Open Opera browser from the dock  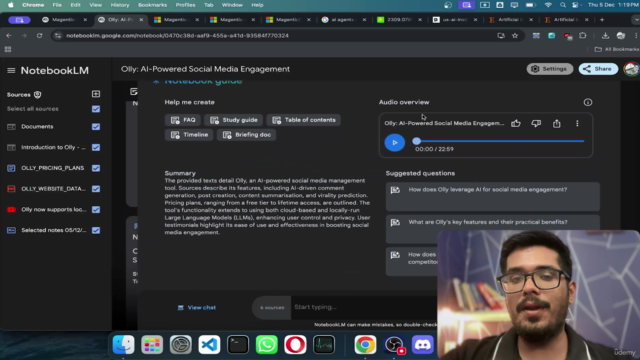[x=295, y=345]
